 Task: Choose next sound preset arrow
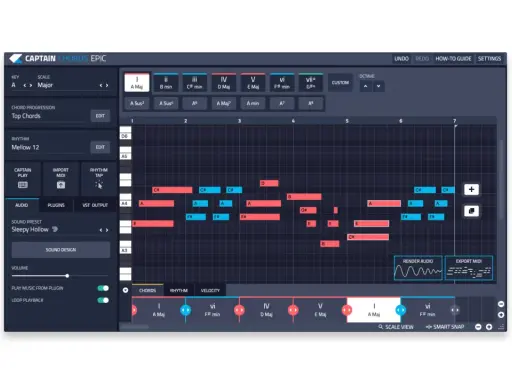pyautogui.click(x=107, y=230)
